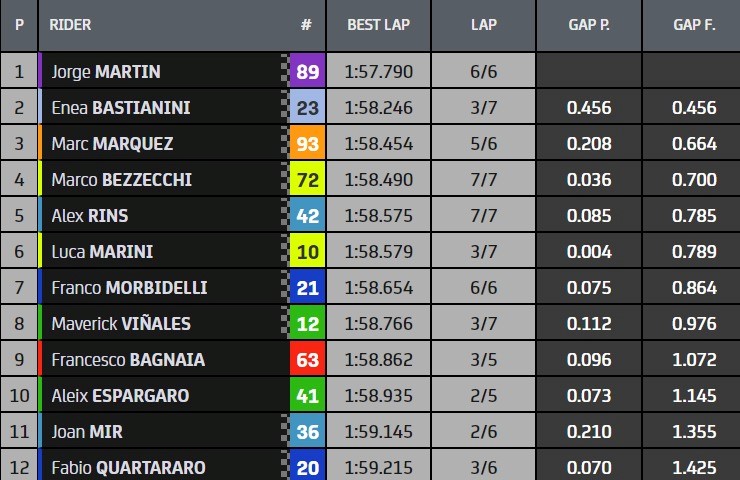Select the GAP P. column header

[589, 25]
